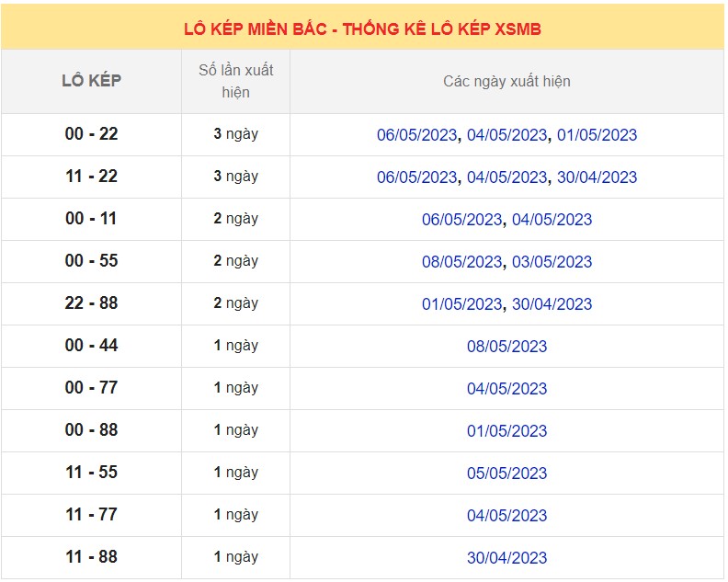
Task: Open the 06/05/2023 link in row 00 - 22
Action: tap(416, 135)
